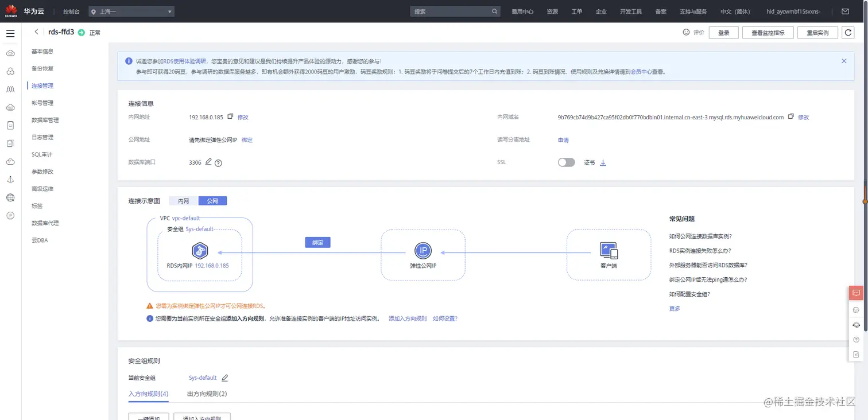This screenshot has width=868, height=420.
Task: Click the 评价 smiley rating icon
Action: [686, 32]
